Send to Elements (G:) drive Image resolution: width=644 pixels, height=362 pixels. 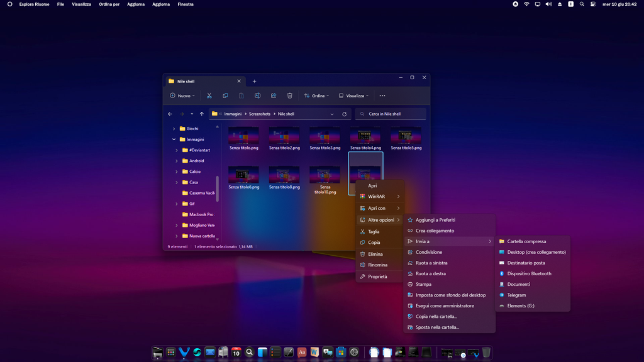[533, 306]
